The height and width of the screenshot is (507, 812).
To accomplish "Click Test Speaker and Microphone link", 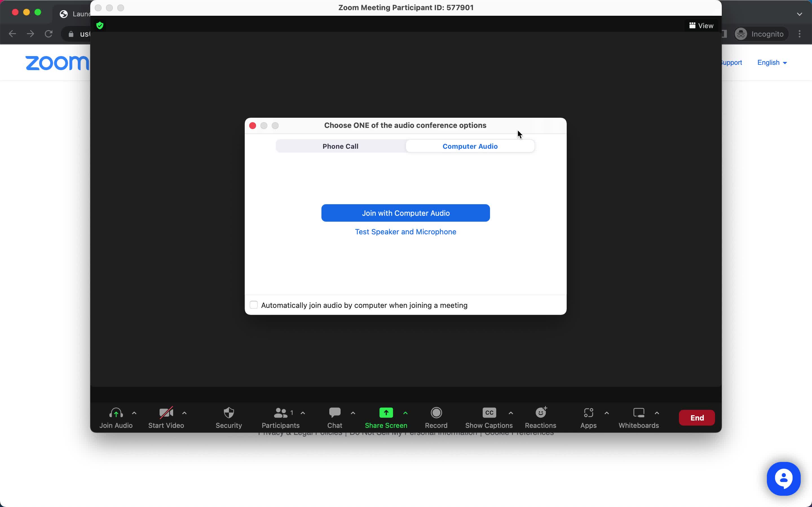I will (x=406, y=231).
